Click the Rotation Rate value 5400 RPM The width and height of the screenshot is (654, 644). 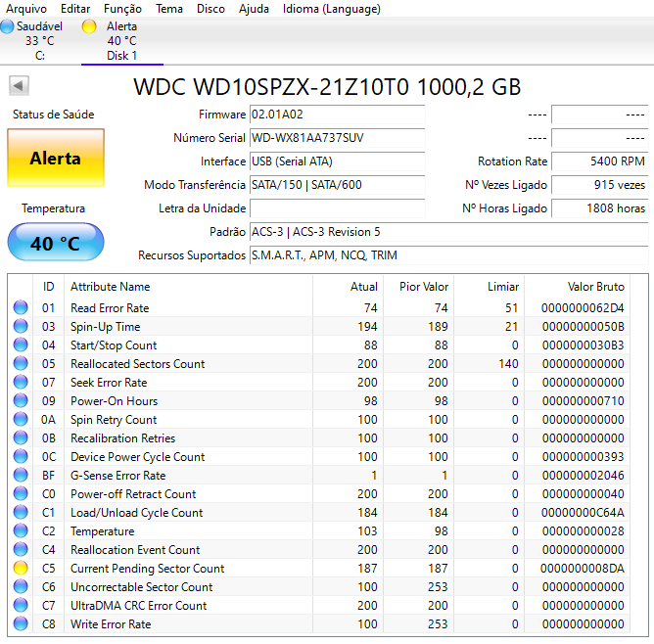pos(599,161)
